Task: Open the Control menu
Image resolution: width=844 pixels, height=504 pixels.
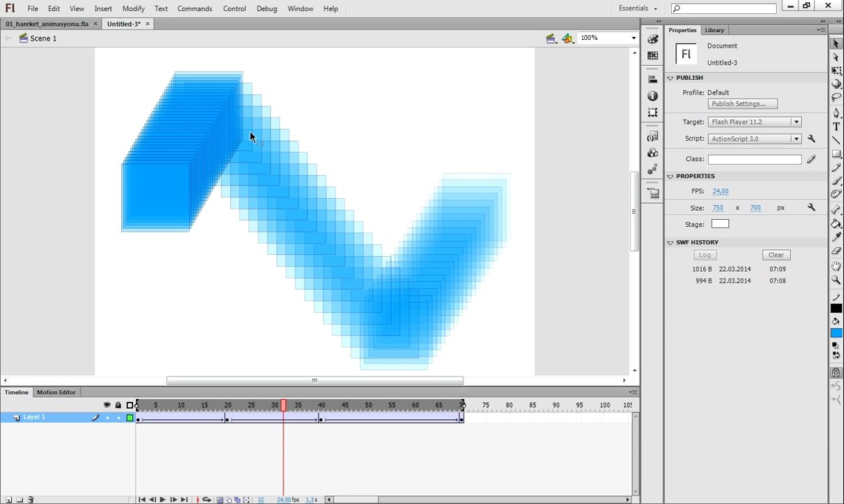Action: (235, 8)
